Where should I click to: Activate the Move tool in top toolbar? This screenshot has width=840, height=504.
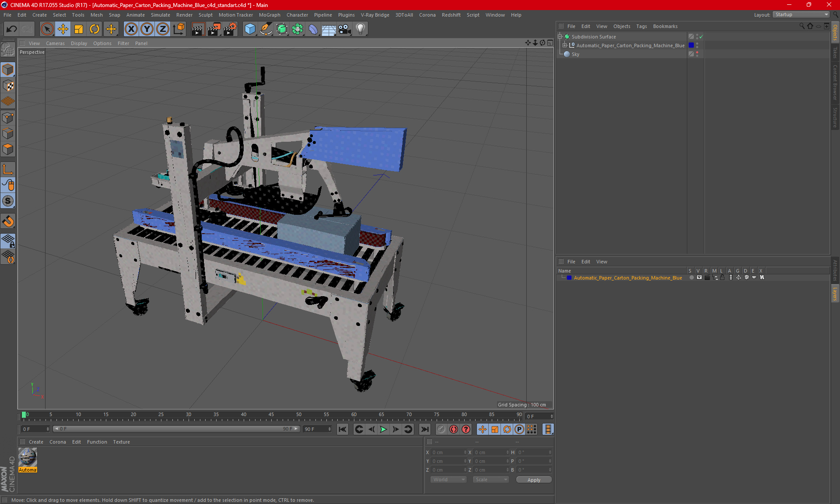click(63, 29)
